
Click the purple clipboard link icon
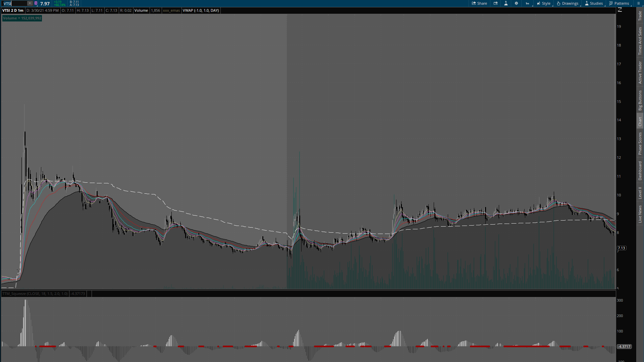point(36,3)
